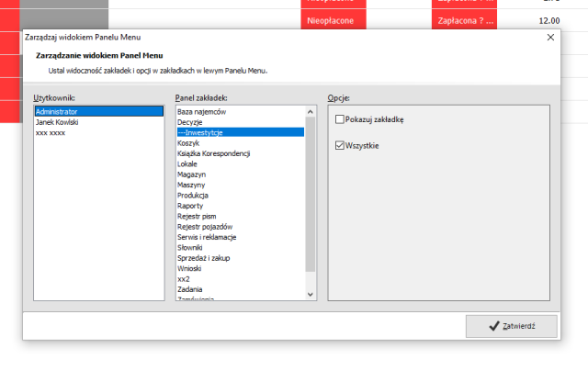588x371 pixels.
Task: Click the tab list scrollbar thumb
Action: point(311,194)
